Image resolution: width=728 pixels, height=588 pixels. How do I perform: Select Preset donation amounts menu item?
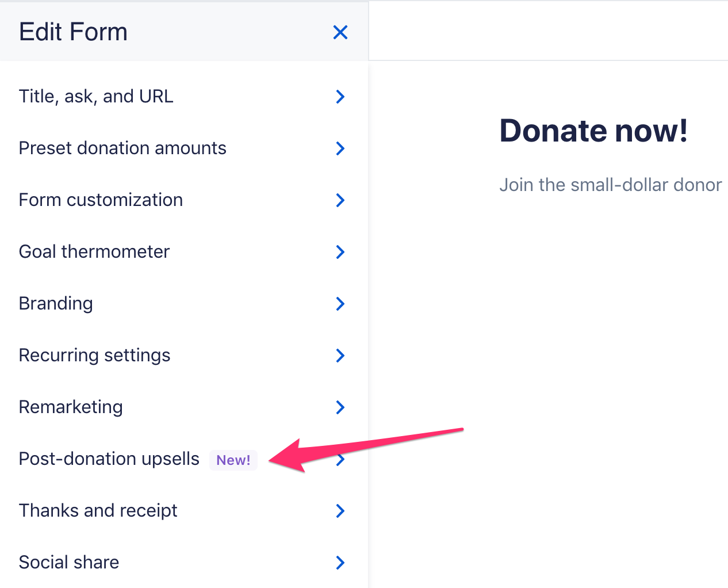pos(122,148)
